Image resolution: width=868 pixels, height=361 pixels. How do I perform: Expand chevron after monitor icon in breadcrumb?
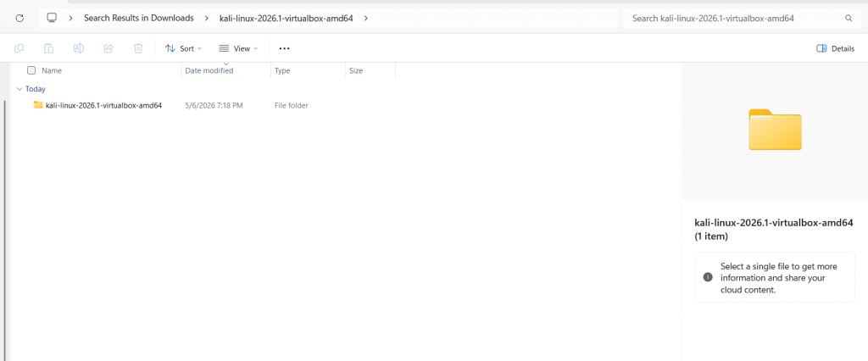pyautogui.click(x=71, y=19)
